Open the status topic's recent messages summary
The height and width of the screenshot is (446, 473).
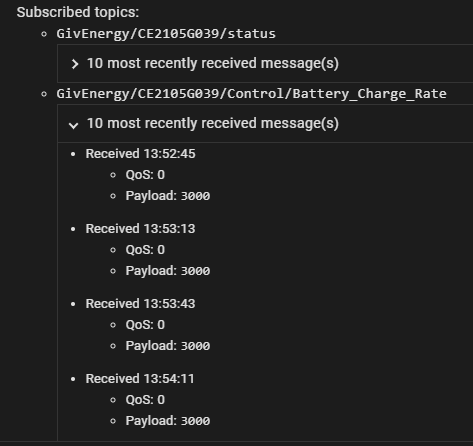[213, 63]
